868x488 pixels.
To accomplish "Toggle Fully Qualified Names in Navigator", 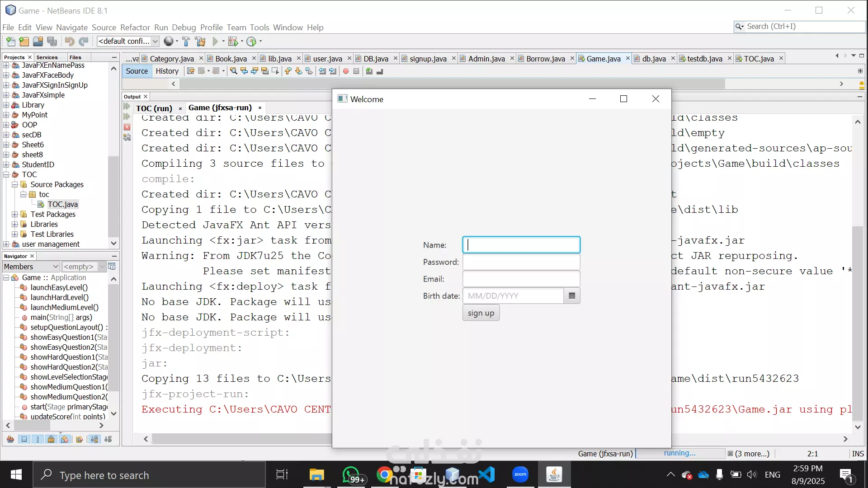I will (x=80, y=439).
